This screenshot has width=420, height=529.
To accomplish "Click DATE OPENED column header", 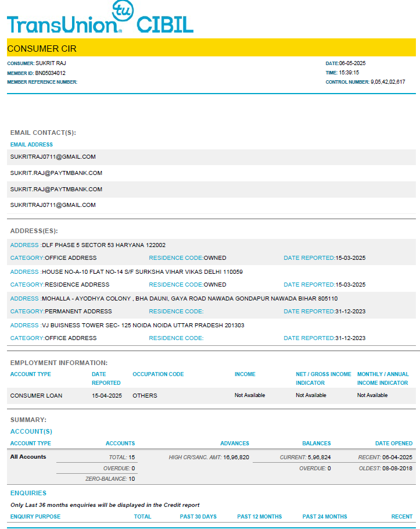I will [x=394, y=444].
